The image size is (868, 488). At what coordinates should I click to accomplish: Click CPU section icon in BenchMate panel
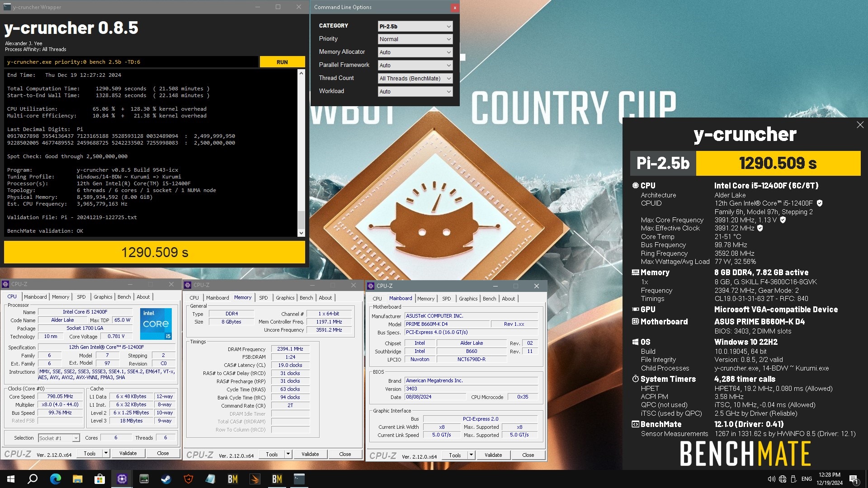635,186
